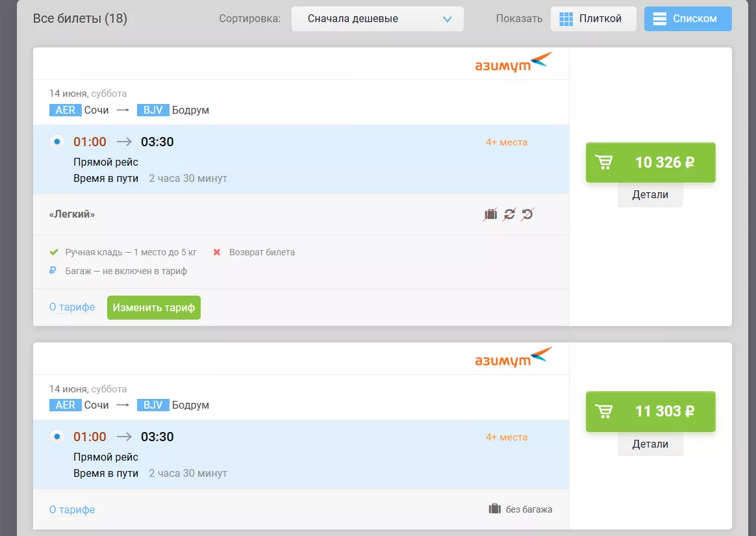Expand «Детали» under the 10 326 ₽ price

[650, 195]
